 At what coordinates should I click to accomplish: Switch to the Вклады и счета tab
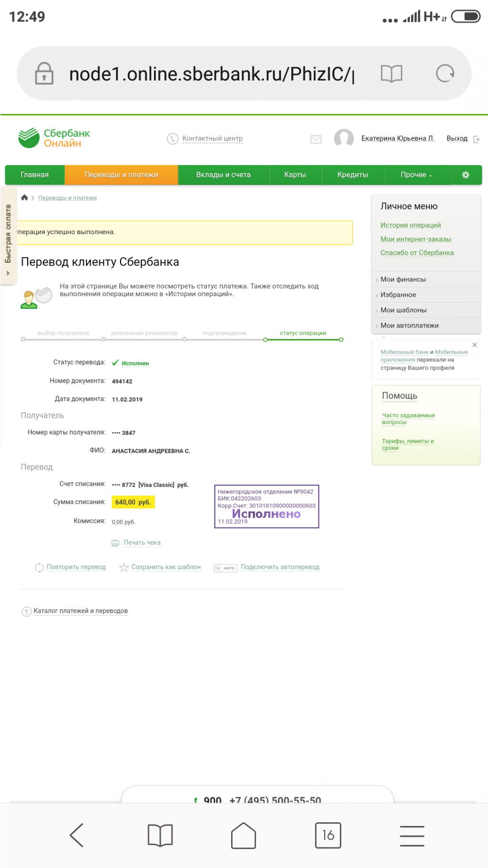tap(224, 175)
